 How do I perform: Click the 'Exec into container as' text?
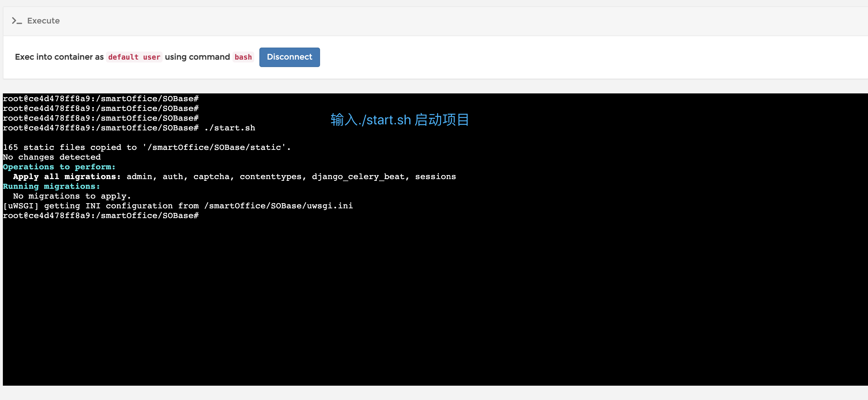(59, 57)
